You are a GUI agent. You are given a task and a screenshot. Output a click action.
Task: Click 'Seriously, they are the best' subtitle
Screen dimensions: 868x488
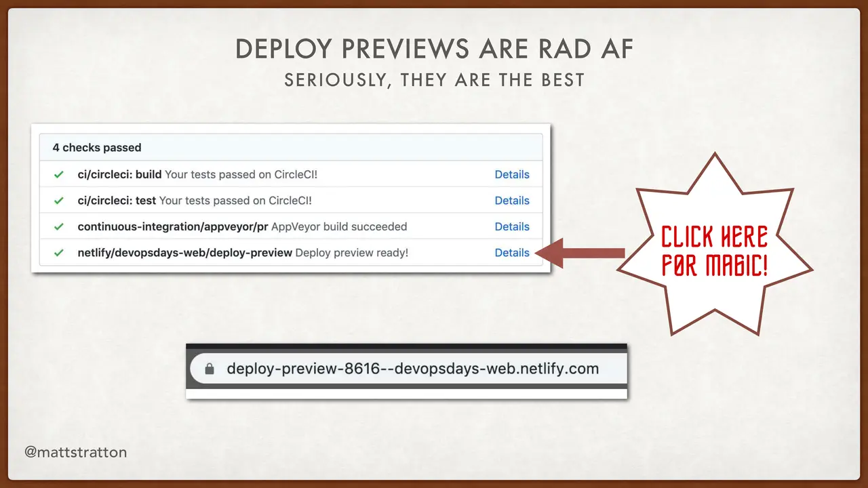[x=435, y=80]
